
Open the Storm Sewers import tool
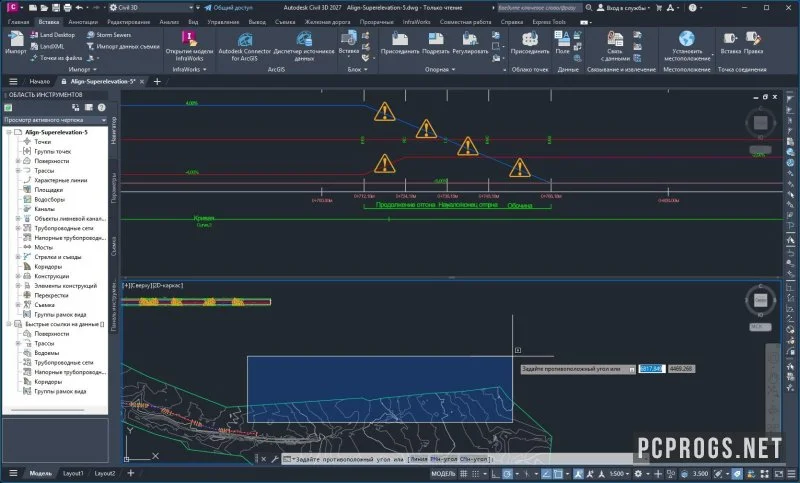(109, 35)
